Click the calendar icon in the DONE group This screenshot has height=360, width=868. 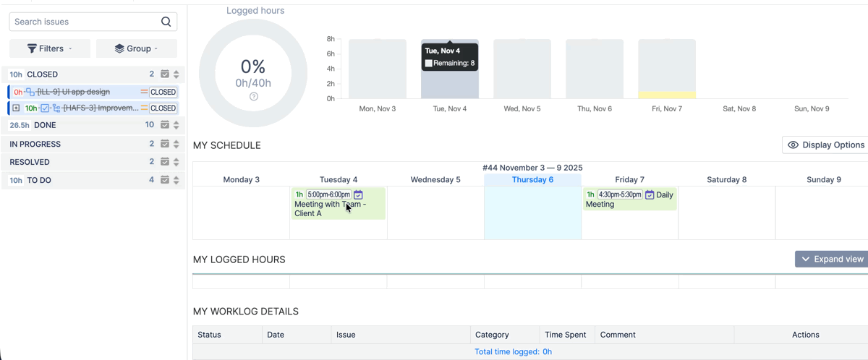(165, 125)
